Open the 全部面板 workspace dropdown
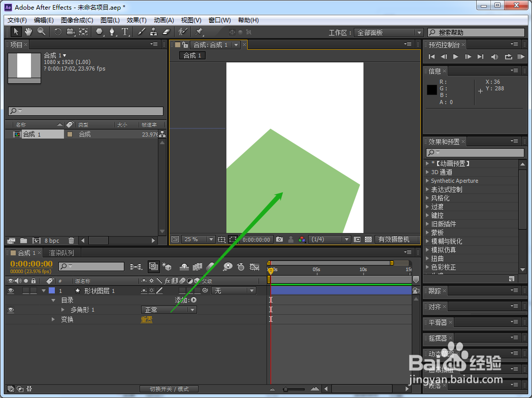This screenshot has height=398, width=532. [x=388, y=32]
